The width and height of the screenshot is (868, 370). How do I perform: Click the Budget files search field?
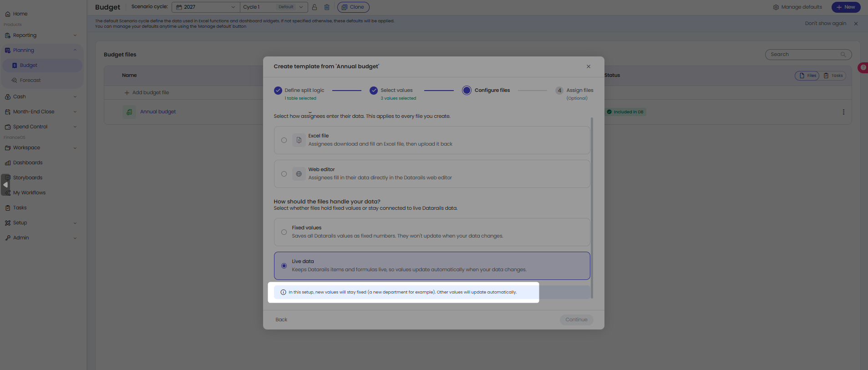808,55
